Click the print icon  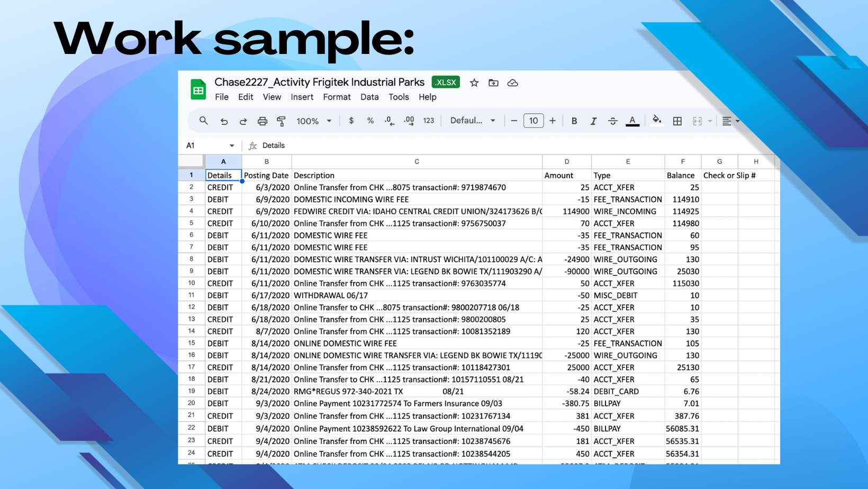[262, 121]
